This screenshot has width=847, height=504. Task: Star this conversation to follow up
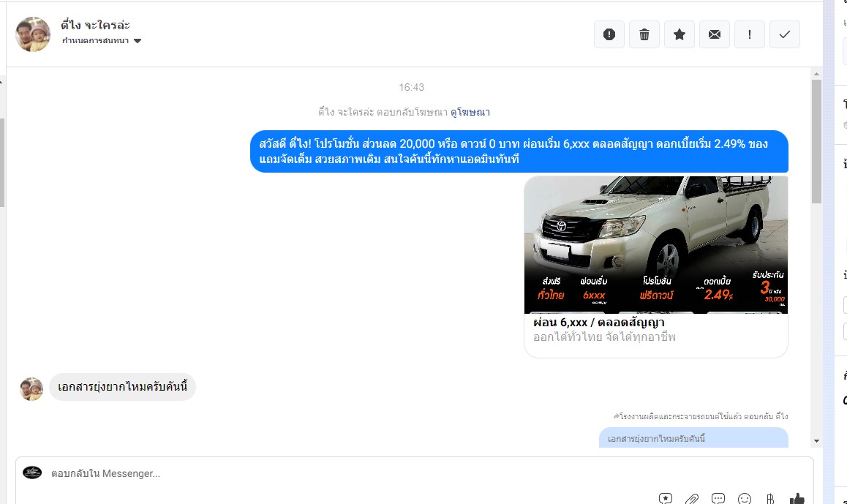tap(680, 34)
